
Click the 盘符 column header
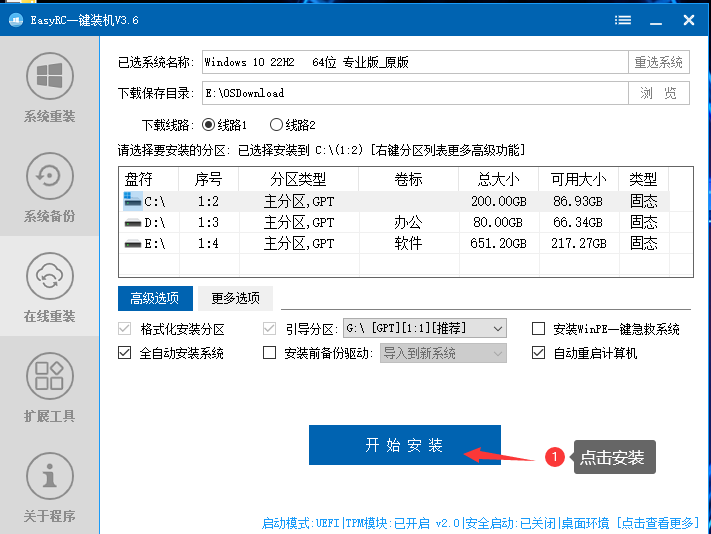click(x=149, y=180)
